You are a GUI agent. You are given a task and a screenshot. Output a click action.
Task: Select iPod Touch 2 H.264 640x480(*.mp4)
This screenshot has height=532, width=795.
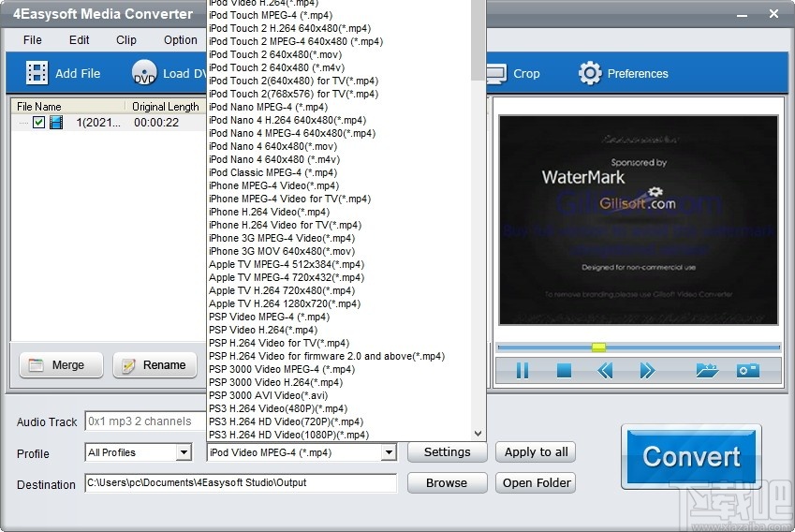(x=290, y=28)
